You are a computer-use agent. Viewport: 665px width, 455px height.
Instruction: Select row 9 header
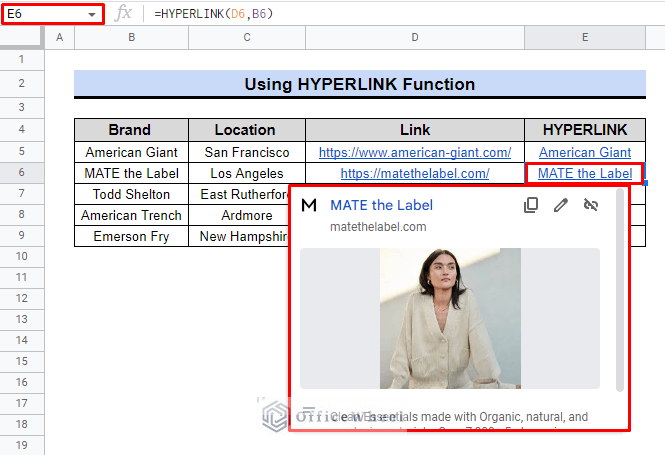22,236
